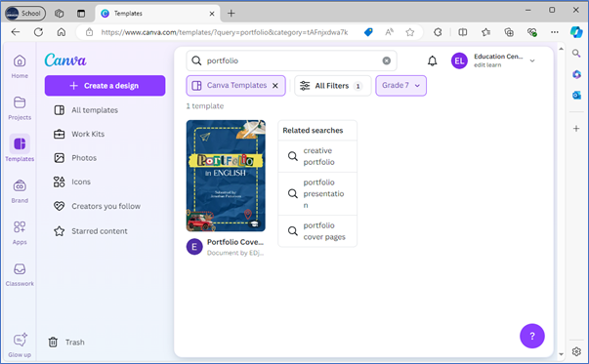Screen dimensions: 589x364
Task: Open browser Settings and more menu
Action: pos(555,32)
